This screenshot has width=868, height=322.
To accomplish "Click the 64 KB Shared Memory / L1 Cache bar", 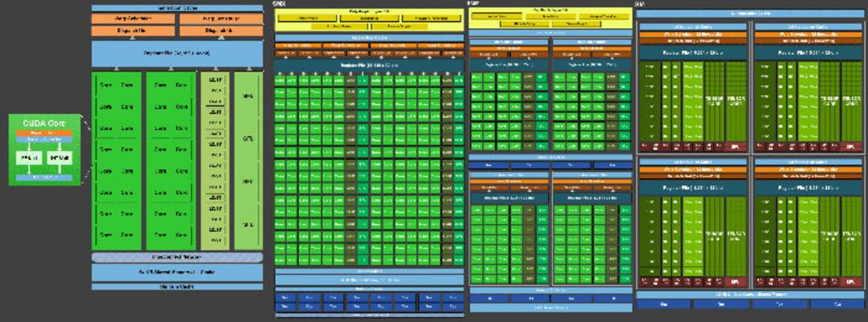I will click(x=177, y=272).
